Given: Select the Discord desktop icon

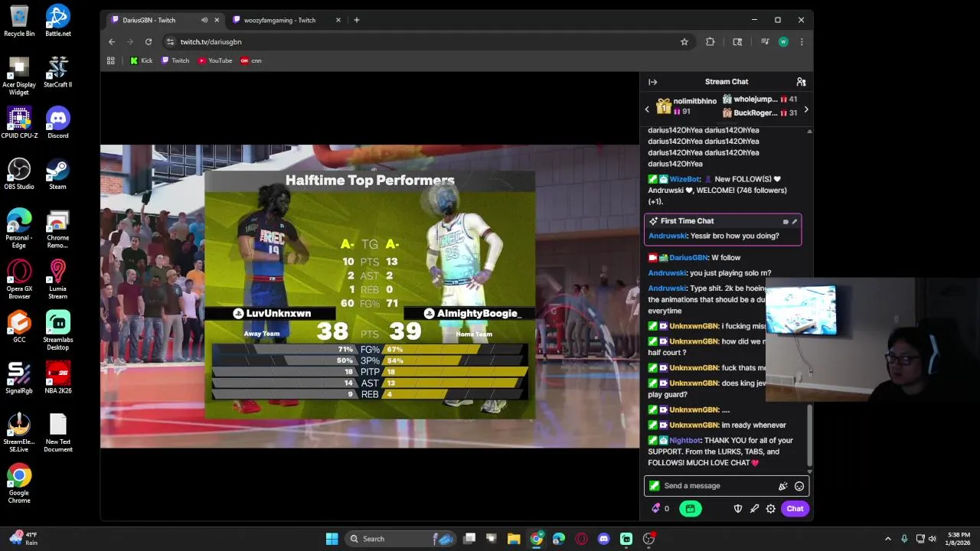Looking at the screenshot, I should (x=57, y=123).
